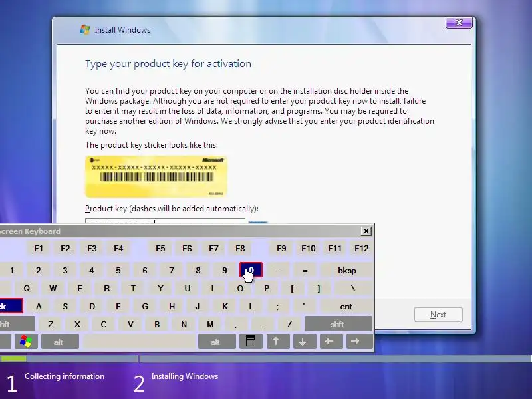Tap the Q key
The height and width of the screenshot is (399, 532).
(27, 289)
